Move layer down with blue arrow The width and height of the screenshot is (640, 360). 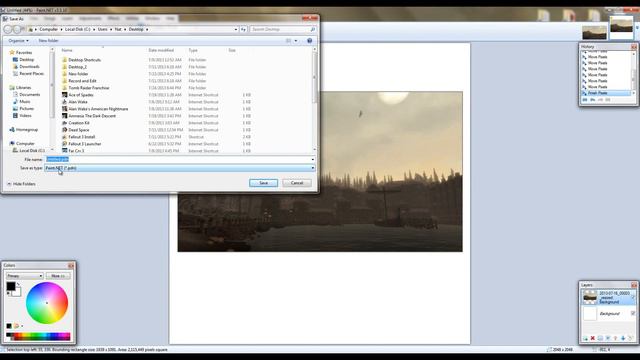tap(623, 338)
